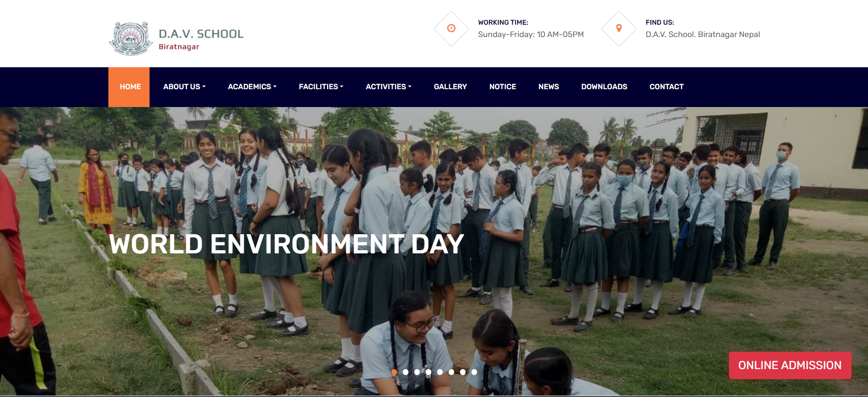Select the first carousel slide dot
The width and height of the screenshot is (868, 397).
[x=394, y=372]
